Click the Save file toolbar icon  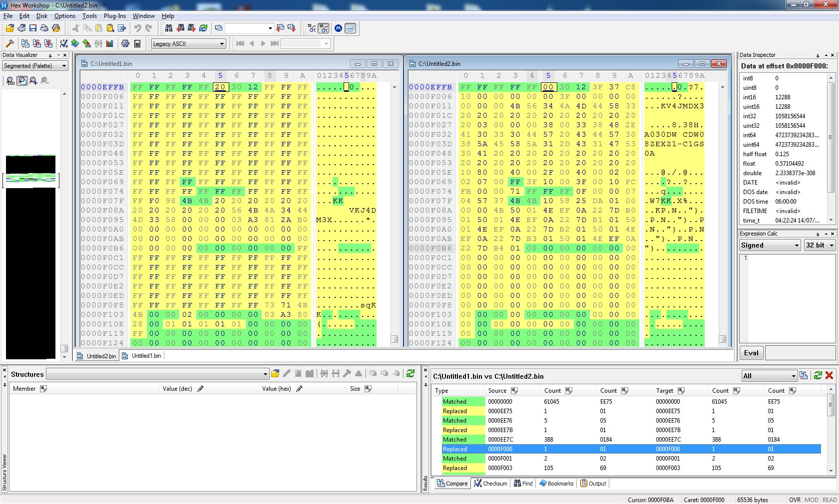point(33,28)
